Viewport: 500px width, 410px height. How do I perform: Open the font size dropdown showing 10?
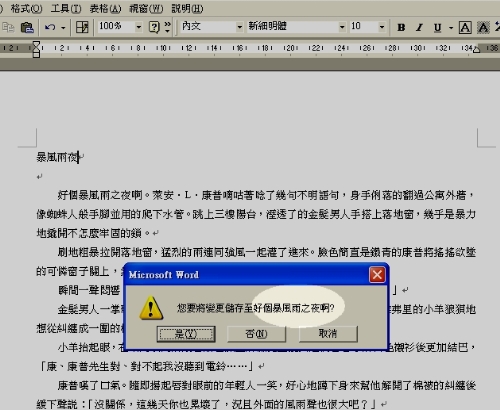[382, 27]
